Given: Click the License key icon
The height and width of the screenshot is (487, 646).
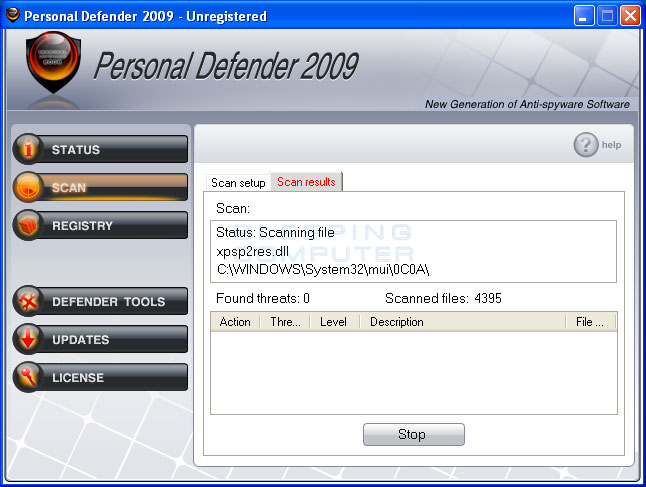Looking at the screenshot, I should [x=28, y=377].
